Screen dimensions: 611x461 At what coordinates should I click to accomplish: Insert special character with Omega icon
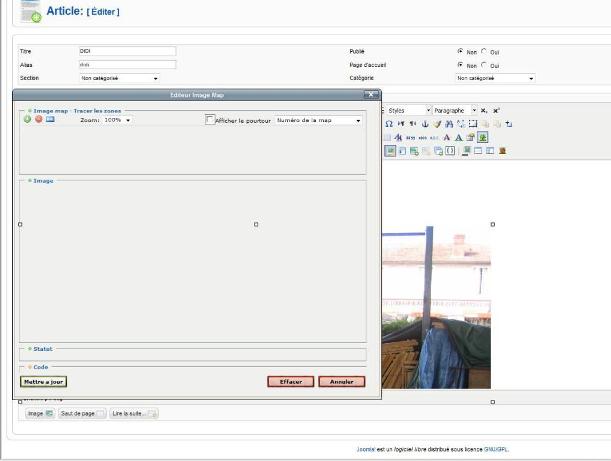[x=389, y=123]
